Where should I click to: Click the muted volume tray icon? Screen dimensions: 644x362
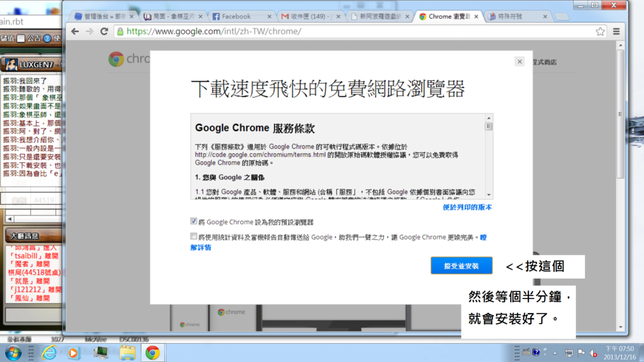(x=593, y=353)
